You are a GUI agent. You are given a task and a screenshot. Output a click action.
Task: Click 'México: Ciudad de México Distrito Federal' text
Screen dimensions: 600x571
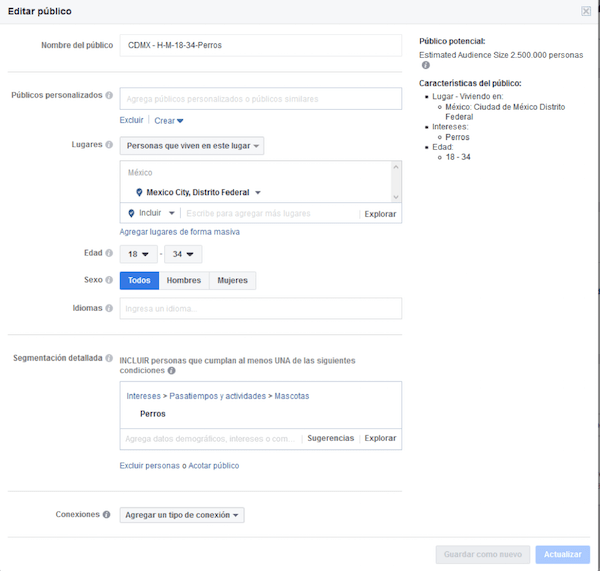[505, 112]
